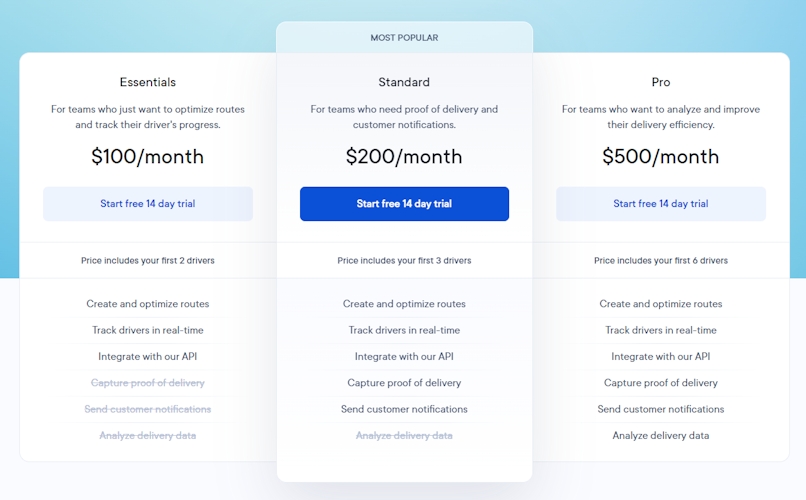Click Standard's struck-through "Analyze delivery data"
Screen dimensions: 806x500
click(404, 436)
